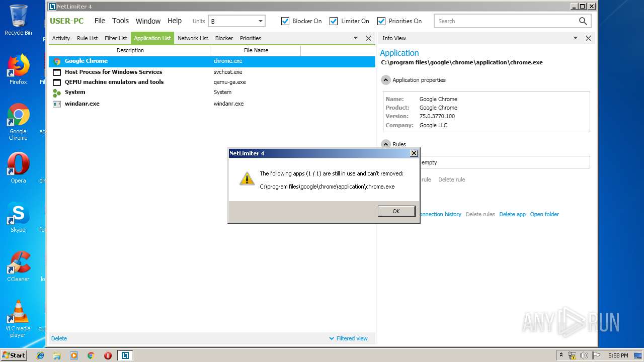Open Skype desktop shortcut

(18, 217)
